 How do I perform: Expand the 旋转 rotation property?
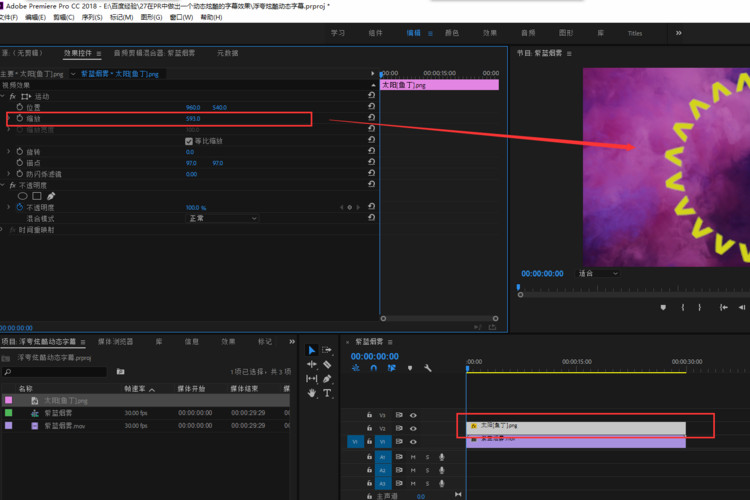pos(9,152)
